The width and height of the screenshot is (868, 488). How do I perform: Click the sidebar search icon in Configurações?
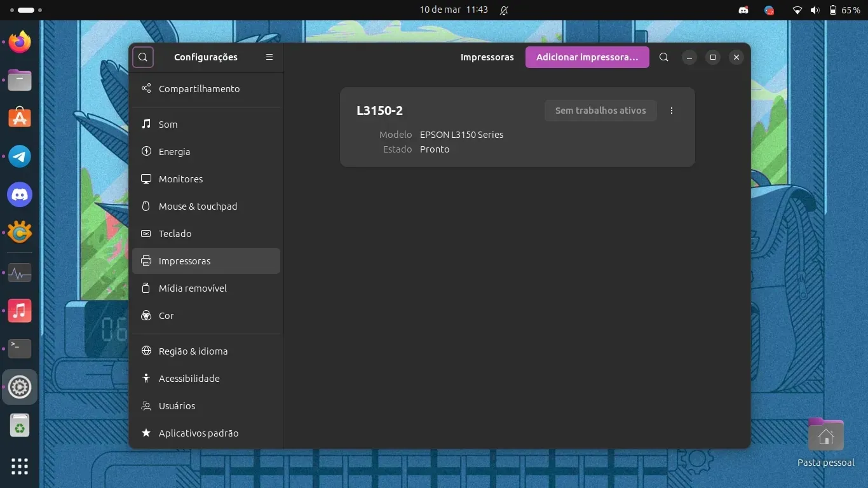click(143, 57)
